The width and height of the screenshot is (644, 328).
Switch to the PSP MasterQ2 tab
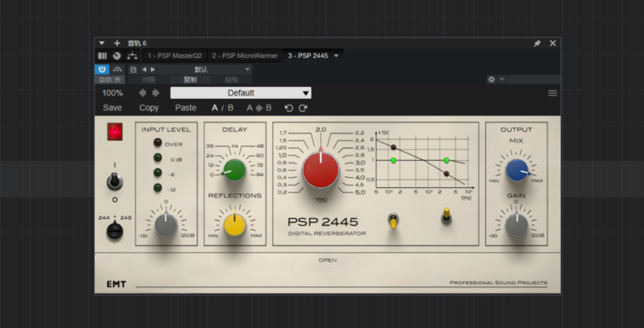tap(175, 55)
